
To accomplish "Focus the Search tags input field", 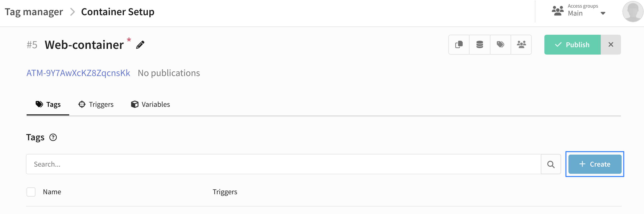I will click(284, 164).
